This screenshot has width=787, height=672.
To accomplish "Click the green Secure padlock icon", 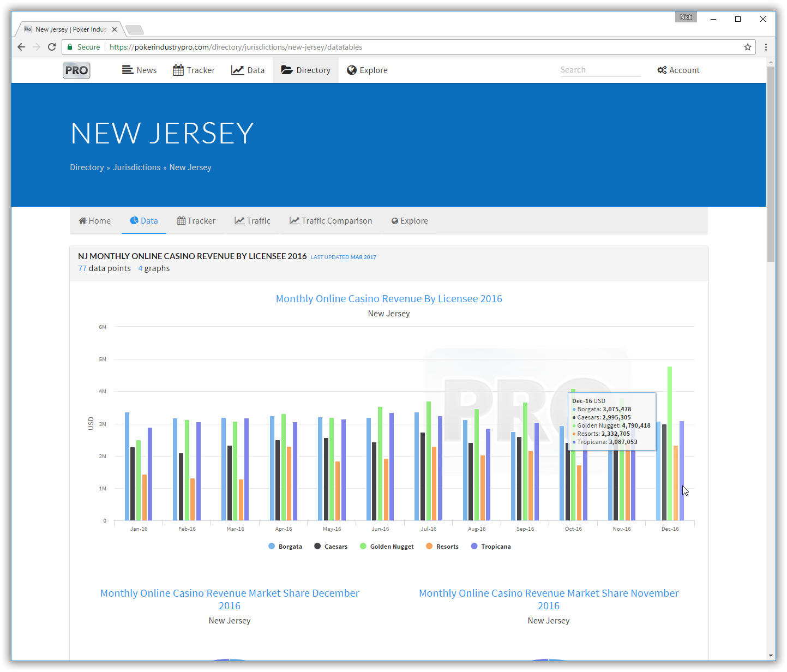I will point(70,47).
